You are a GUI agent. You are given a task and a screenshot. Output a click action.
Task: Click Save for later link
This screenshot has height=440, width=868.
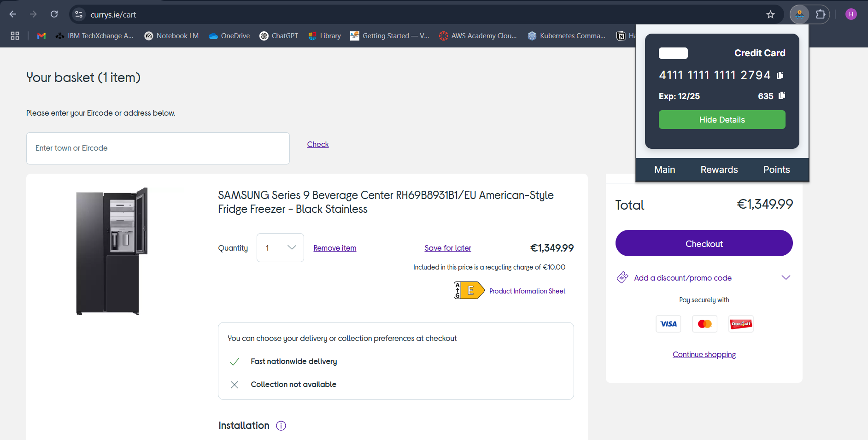(x=448, y=248)
